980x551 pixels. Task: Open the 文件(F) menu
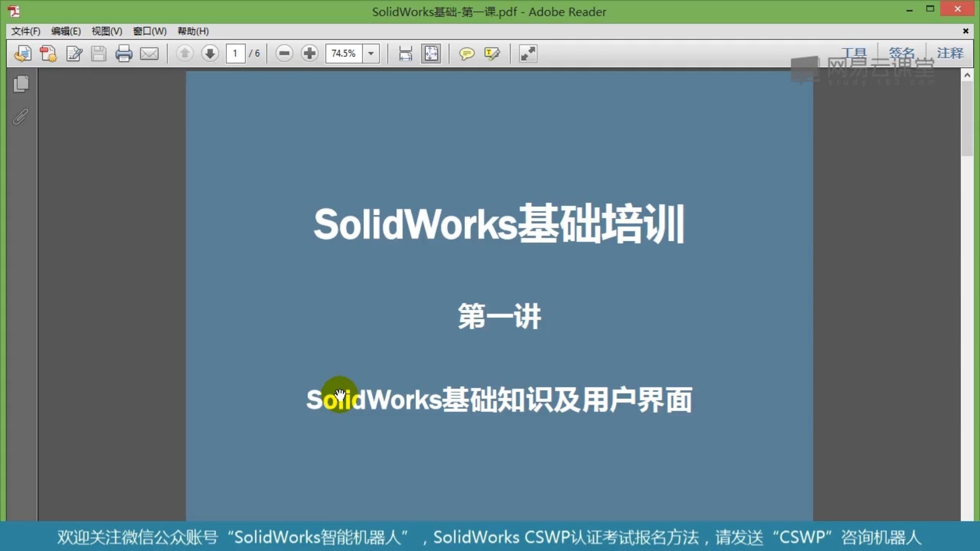(26, 31)
